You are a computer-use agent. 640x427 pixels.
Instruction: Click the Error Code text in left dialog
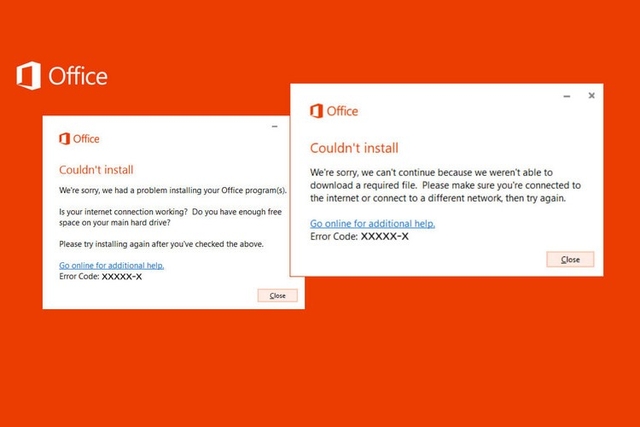tap(100, 276)
